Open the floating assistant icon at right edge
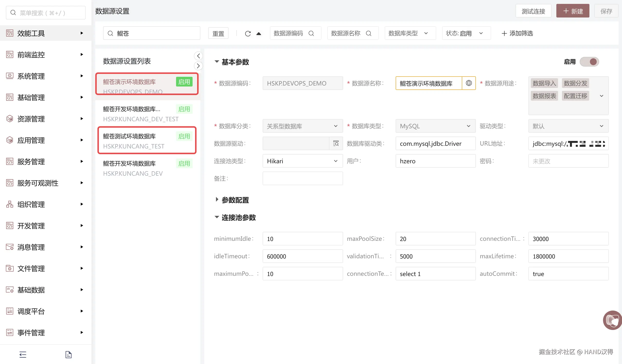This screenshot has width=622, height=364. point(613,320)
